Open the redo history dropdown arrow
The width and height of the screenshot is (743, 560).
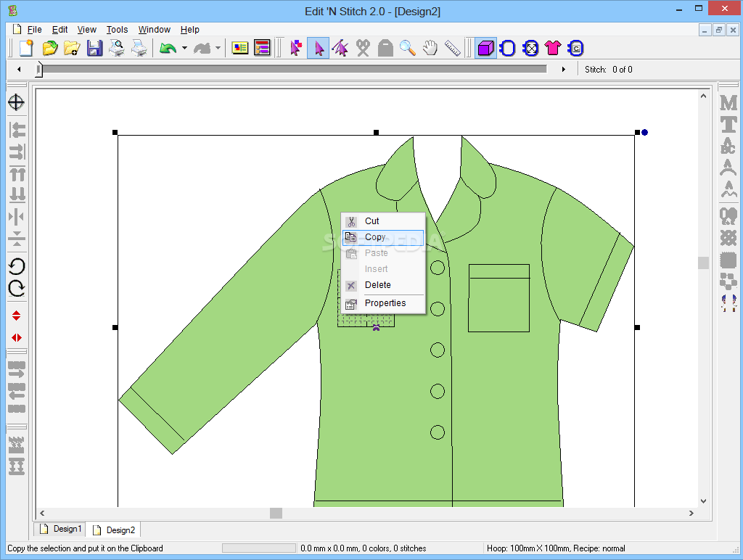pos(218,48)
